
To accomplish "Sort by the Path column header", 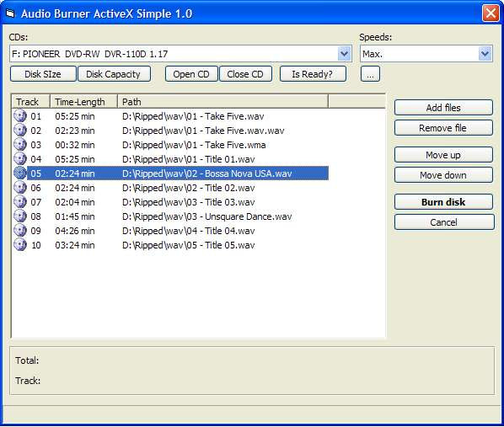I will (x=223, y=102).
